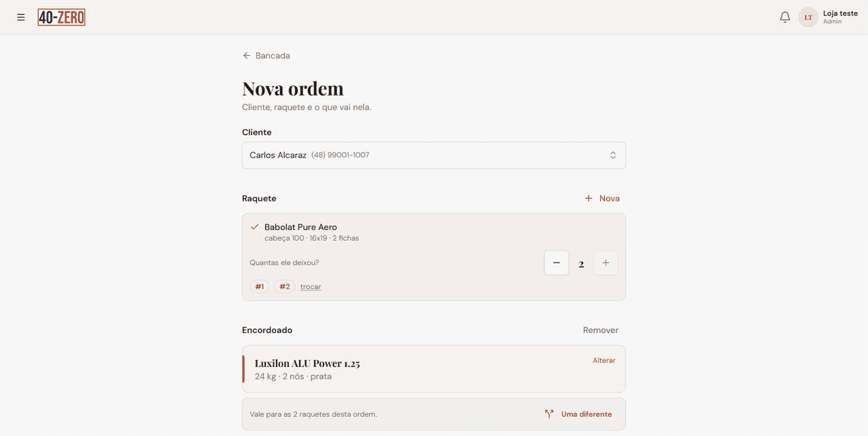Open Loja teste account menu

[840, 17]
